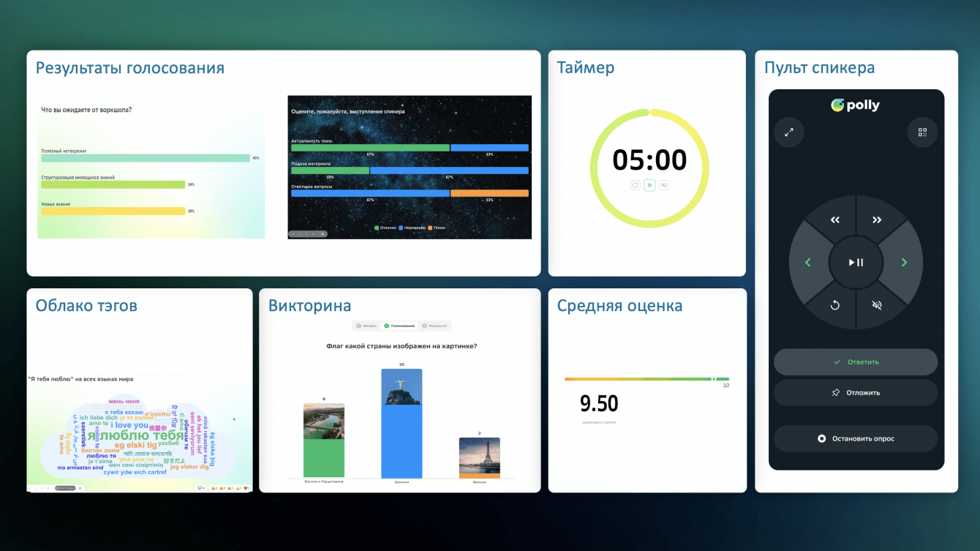Click the Пульт спикера heading
980x551 pixels.
pos(820,69)
